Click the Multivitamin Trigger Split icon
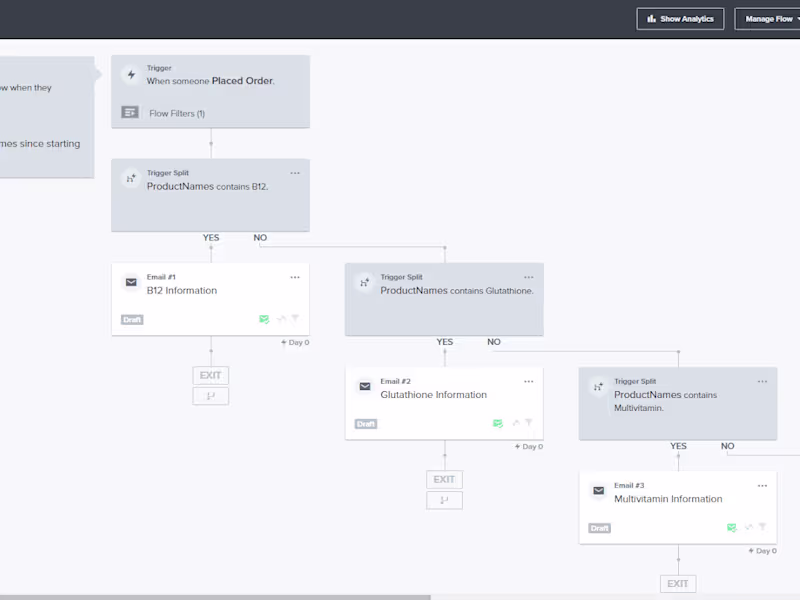This screenshot has width=800, height=600. (598, 387)
